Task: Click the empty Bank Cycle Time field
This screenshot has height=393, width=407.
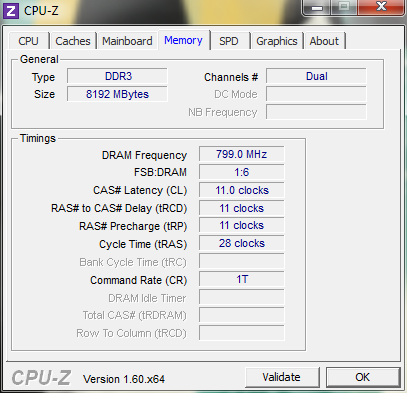Action: (x=242, y=261)
